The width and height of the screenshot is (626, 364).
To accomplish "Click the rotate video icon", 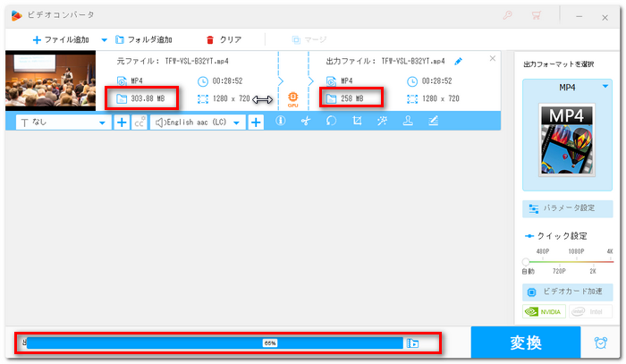I will coord(331,123).
